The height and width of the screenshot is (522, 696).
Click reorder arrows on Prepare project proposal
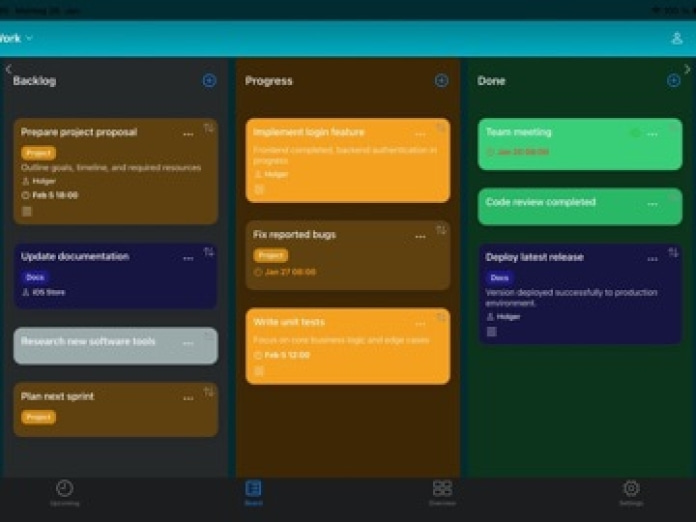click(209, 128)
